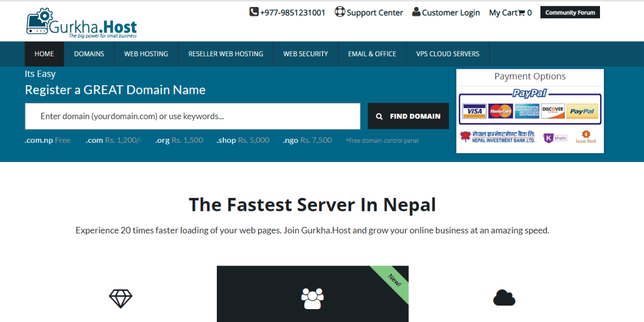The width and height of the screenshot is (644, 322).
Task: Click the yellow PayPal badge
Action: click(582, 111)
